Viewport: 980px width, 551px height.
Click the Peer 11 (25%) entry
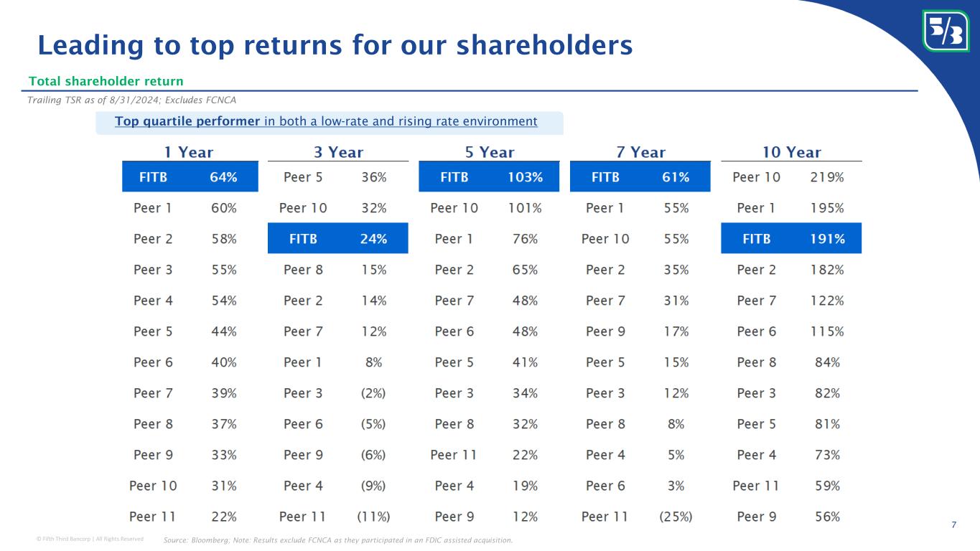(638, 517)
